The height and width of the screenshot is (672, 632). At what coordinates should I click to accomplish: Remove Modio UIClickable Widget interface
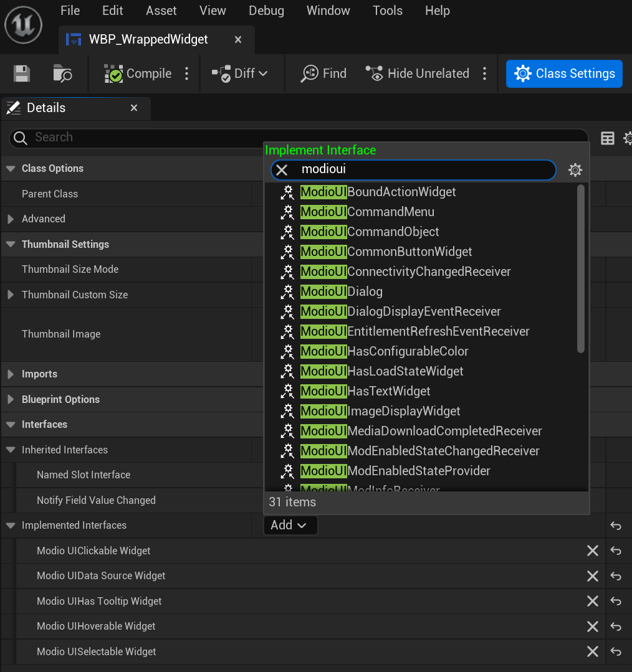pos(593,551)
